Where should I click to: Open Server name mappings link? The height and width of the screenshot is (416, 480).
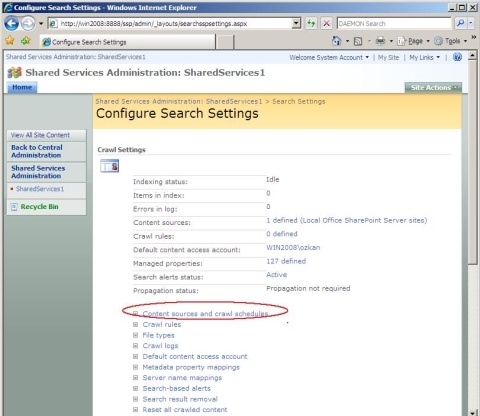pos(182,378)
